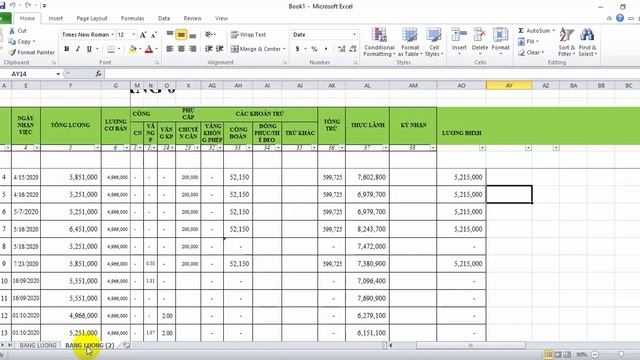The height and width of the screenshot is (360, 640).
Task: Open the Font name dropdown
Action: point(112,35)
